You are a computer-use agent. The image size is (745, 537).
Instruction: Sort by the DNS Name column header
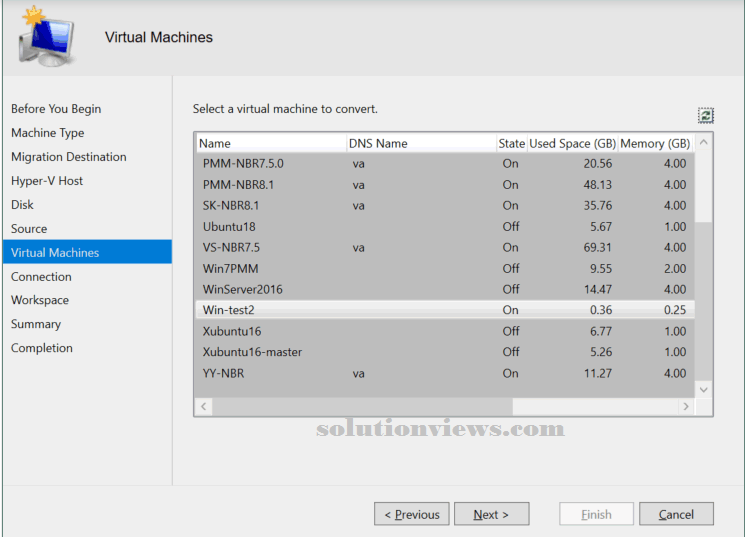tap(421, 144)
